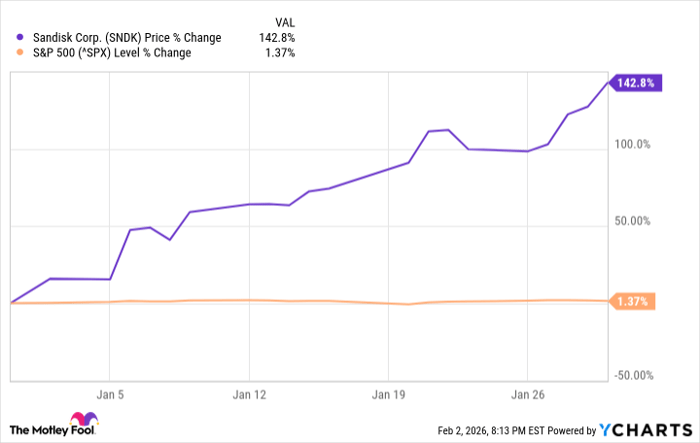The width and height of the screenshot is (700, 443).
Task: Click the Jan 12 date axis label
Action: click(250, 392)
